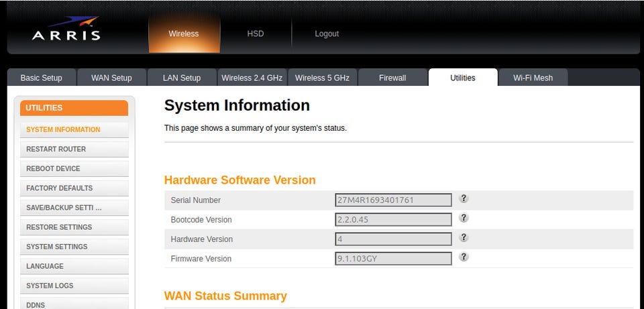Open help icon for Serial Number
644x309 pixels.
tap(464, 198)
